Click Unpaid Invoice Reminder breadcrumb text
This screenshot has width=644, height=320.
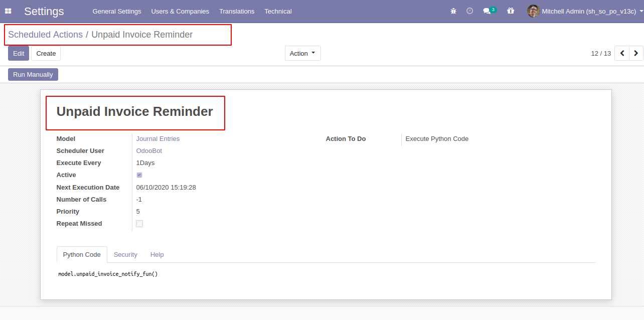click(142, 35)
